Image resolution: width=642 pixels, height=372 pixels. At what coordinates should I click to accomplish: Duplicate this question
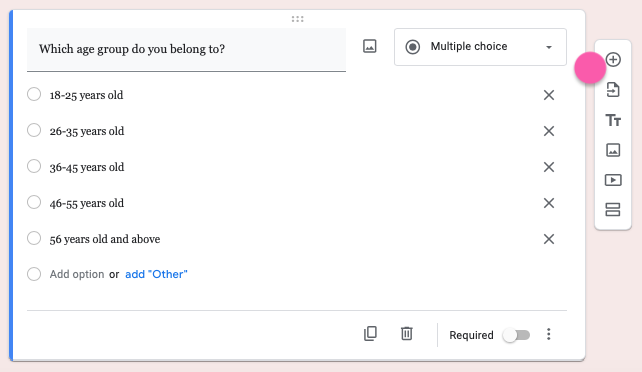tap(370, 334)
